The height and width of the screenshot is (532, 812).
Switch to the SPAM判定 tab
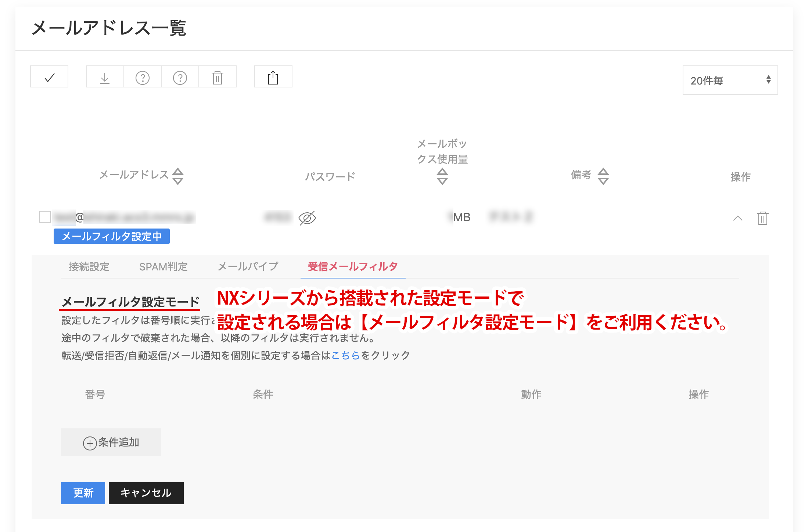(164, 266)
